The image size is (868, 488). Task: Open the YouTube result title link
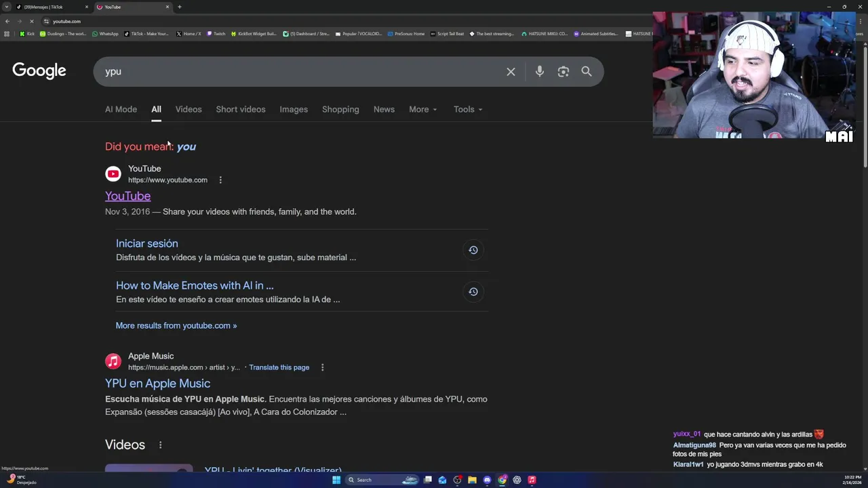click(127, 196)
